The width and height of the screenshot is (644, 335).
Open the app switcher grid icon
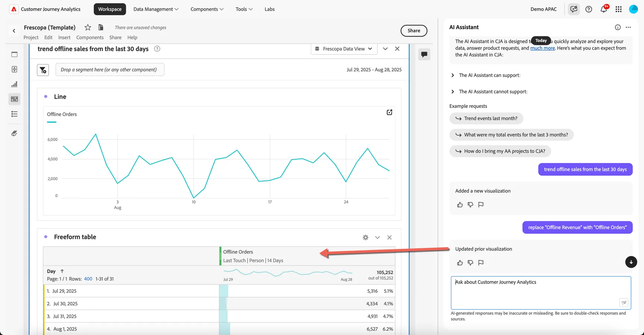(x=619, y=9)
